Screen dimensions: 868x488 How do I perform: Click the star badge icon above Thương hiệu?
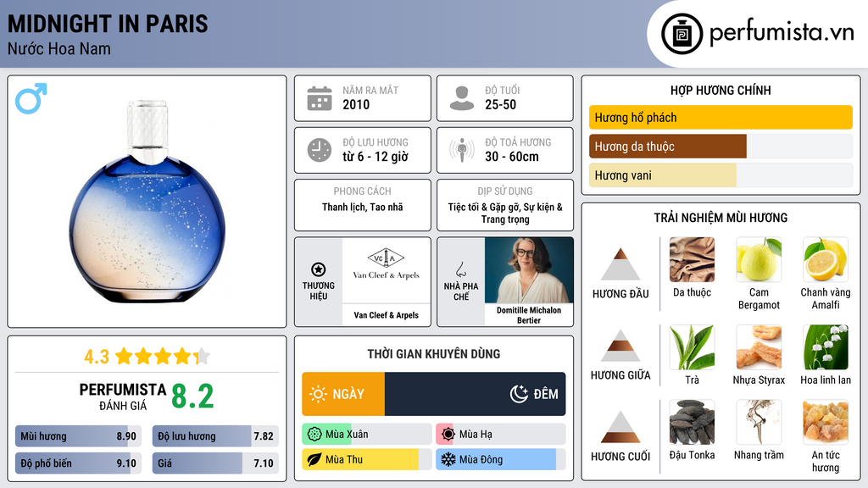coord(319,269)
